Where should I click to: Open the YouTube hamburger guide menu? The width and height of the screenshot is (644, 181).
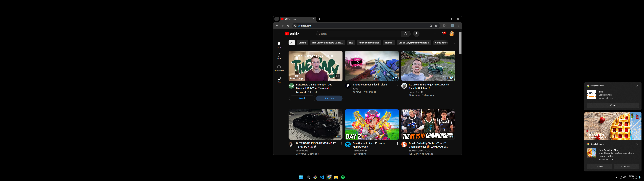[279, 34]
